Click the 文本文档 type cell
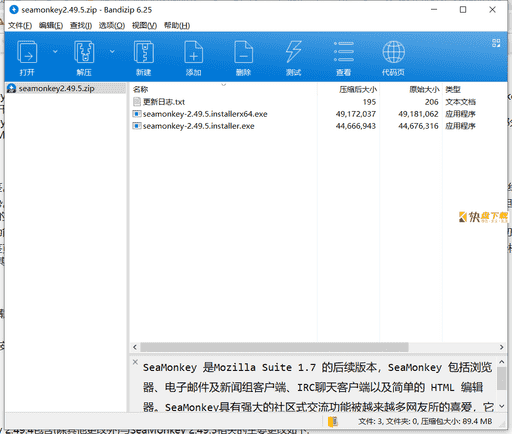 click(x=460, y=102)
